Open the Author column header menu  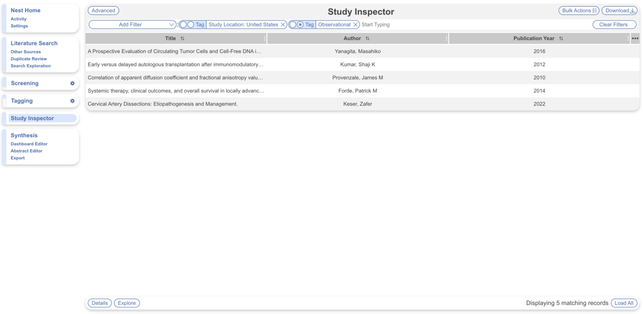coord(446,38)
